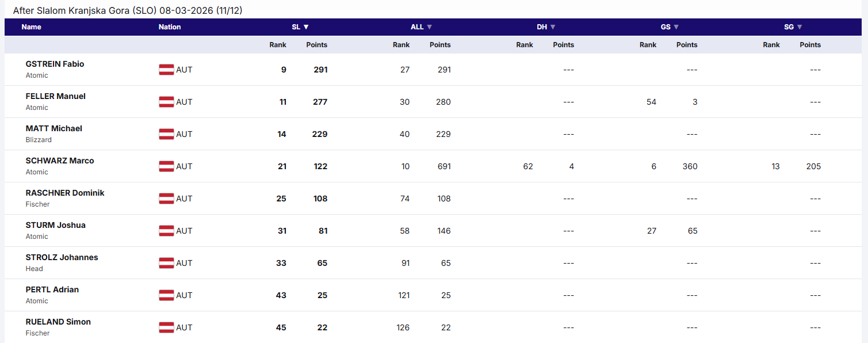868x343 pixels.
Task: Sort table by GS column arrow
Action: 670,27
